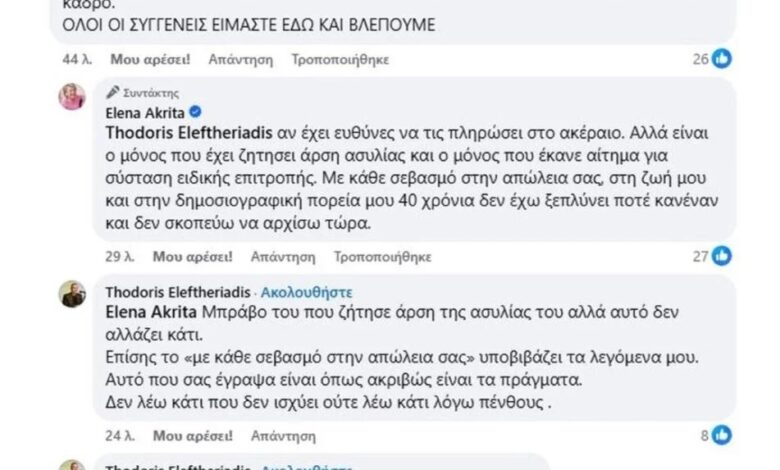This screenshot has height=470, width=780.
Task: Click the like reaction icon showing 26
Action: click(722, 59)
